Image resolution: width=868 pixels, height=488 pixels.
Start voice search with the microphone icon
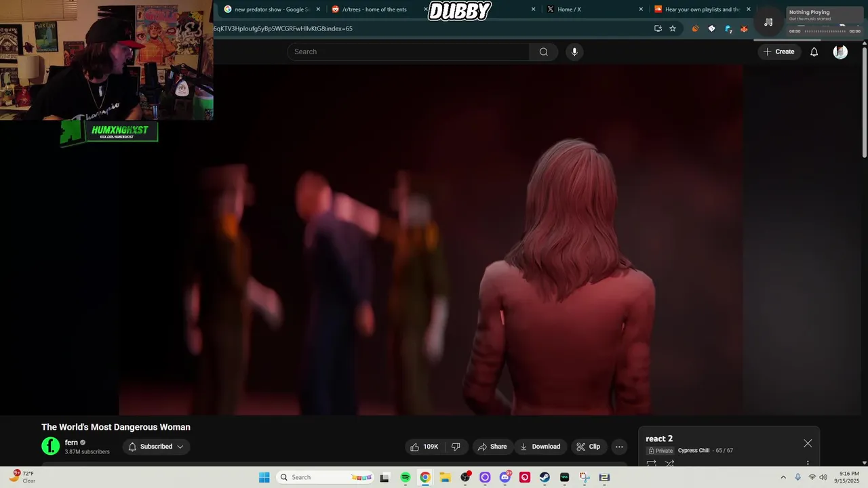click(x=574, y=52)
